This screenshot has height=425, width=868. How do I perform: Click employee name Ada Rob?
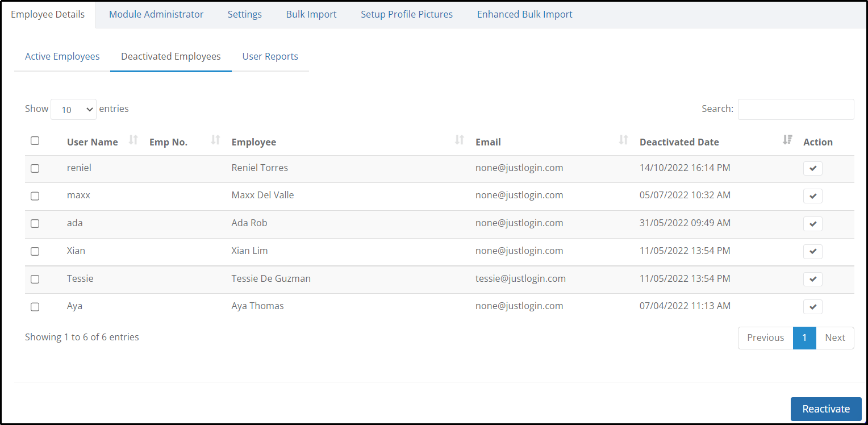(249, 223)
